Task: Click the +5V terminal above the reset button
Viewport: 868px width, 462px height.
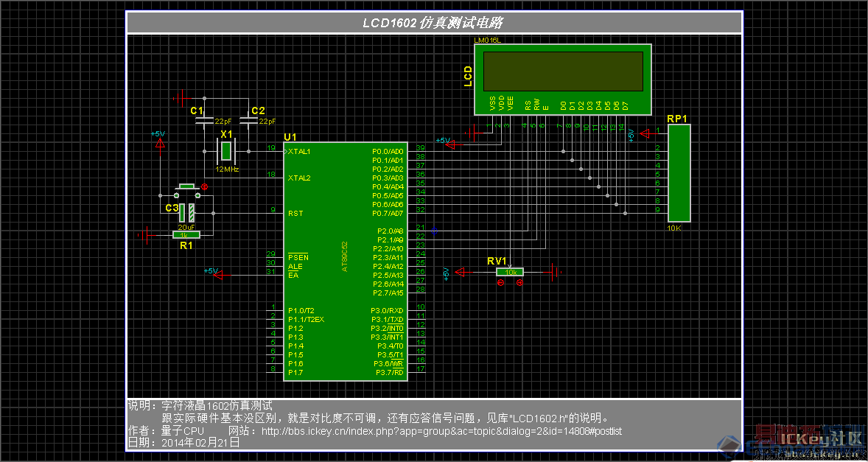Action: [x=160, y=143]
